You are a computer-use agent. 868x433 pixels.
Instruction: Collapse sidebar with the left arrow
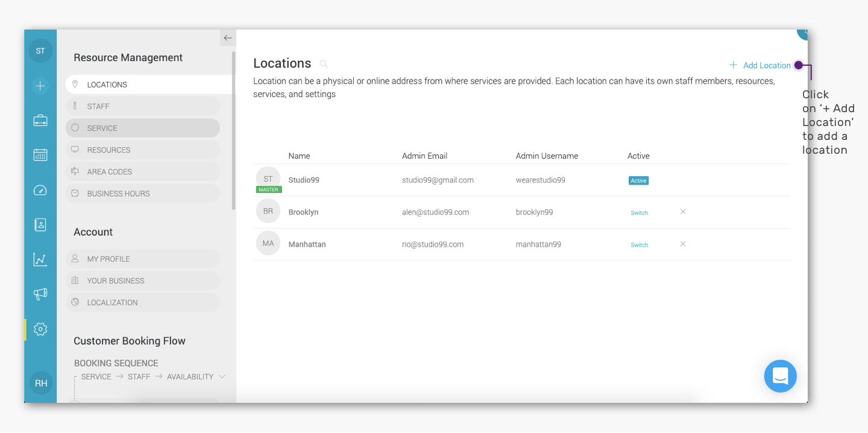(228, 38)
